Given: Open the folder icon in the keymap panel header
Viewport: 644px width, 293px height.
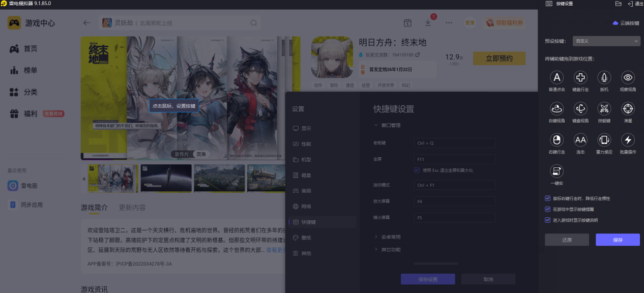Looking at the screenshot, I should (619, 4).
